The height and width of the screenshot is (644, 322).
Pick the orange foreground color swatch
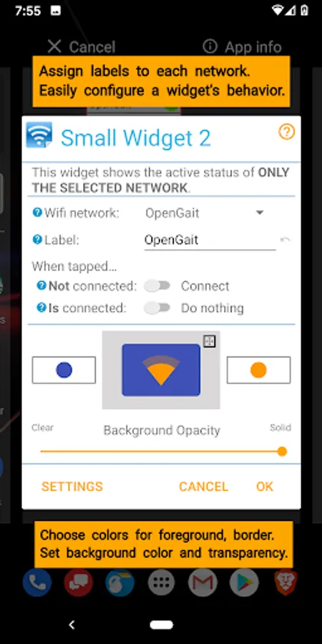[259, 370]
